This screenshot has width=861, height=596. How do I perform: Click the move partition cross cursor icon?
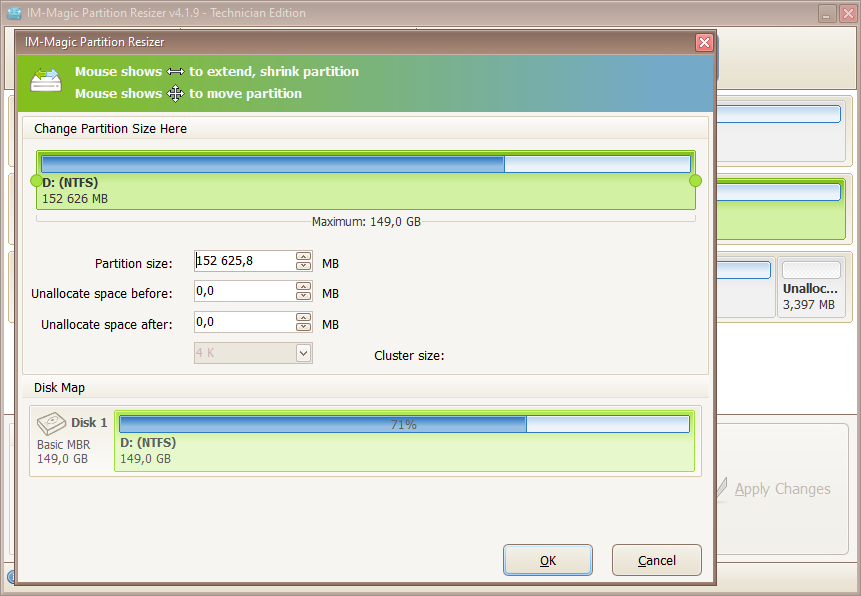[x=176, y=93]
